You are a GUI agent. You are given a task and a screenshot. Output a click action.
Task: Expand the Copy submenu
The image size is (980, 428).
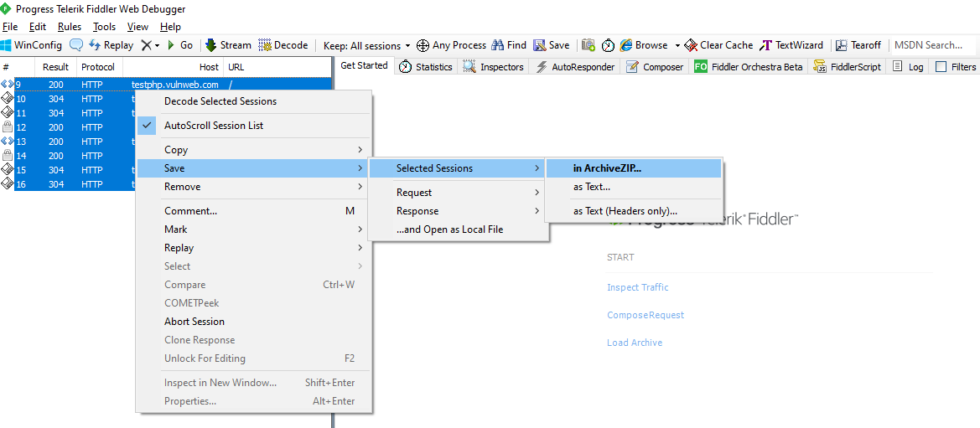click(x=254, y=150)
